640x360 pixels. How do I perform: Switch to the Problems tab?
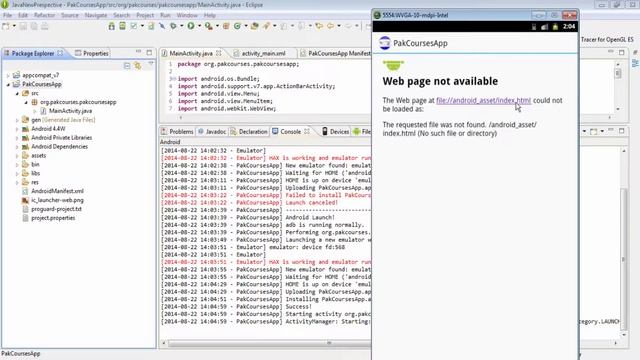[177, 131]
